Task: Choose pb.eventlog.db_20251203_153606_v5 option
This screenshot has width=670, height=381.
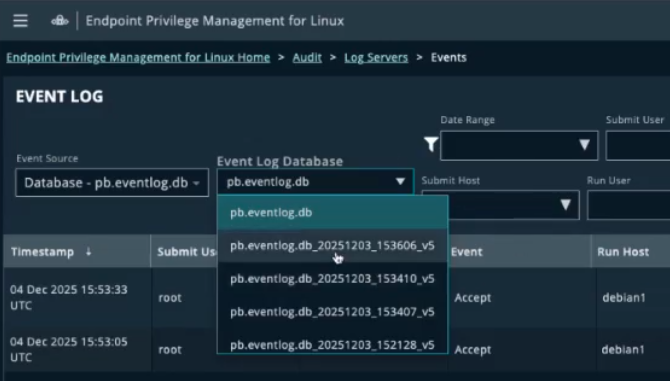Action: pos(332,246)
